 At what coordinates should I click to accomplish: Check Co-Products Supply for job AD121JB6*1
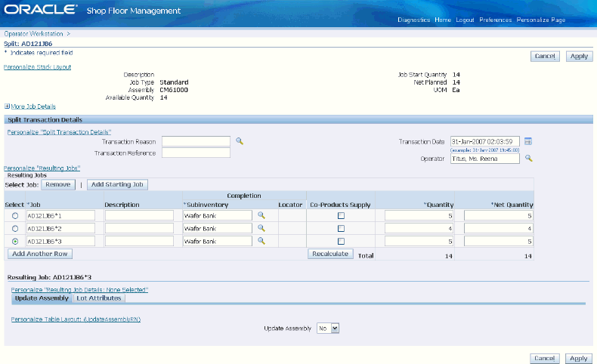pos(341,216)
